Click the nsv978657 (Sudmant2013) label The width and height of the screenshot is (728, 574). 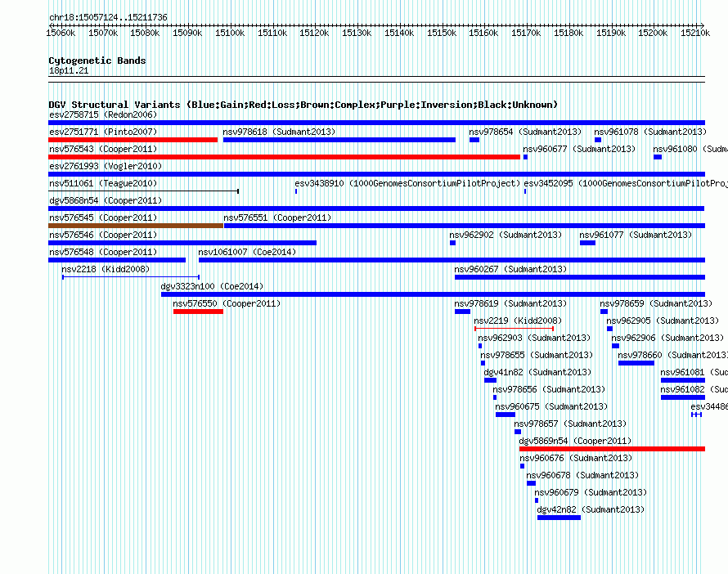click(570, 424)
